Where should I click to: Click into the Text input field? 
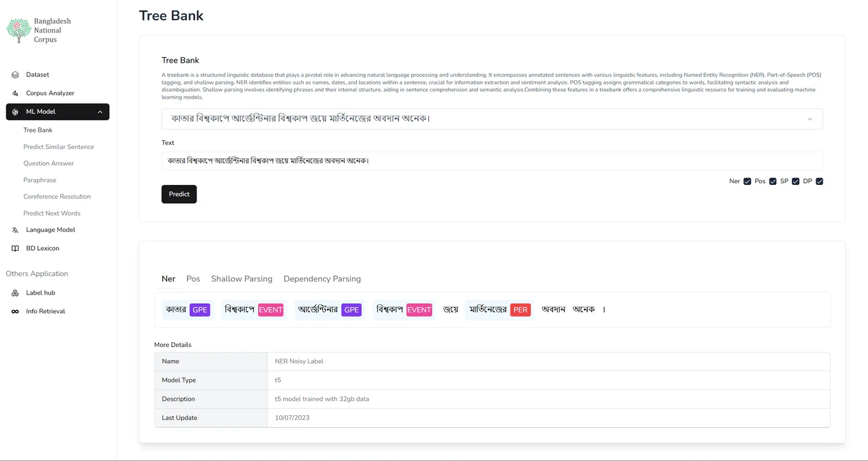[x=492, y=161]
